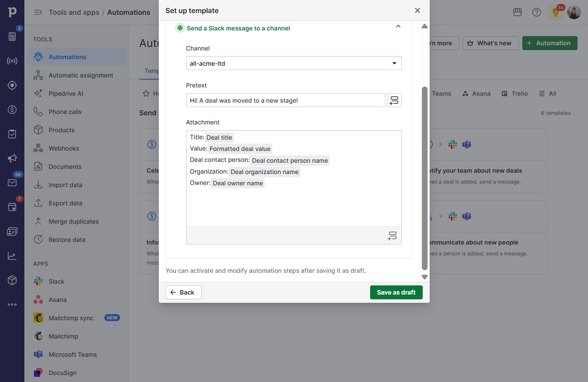Viewport: 588px width, 382px height.
Task: Open DocuSign in the sidebar
Action: point(77,373)
